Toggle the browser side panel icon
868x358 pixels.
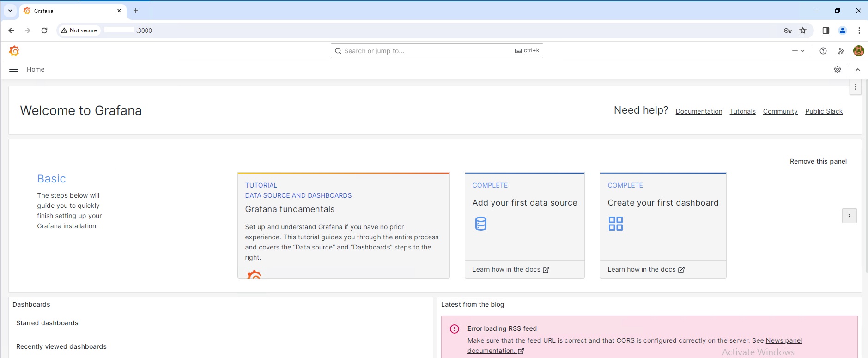pos(826,30)
